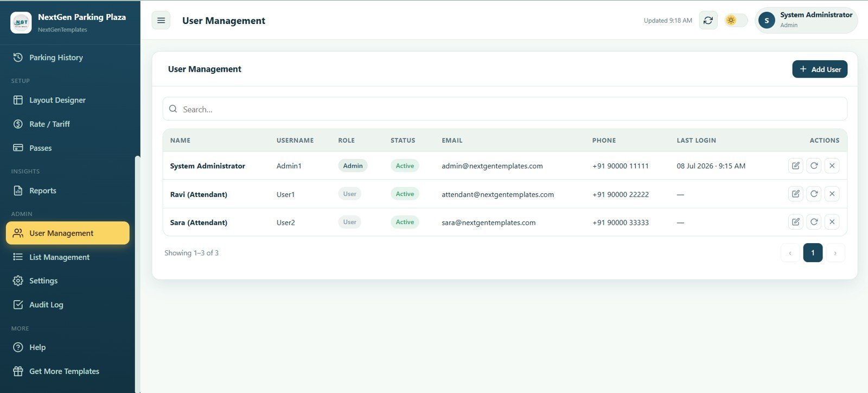Click the Get More Templates gift icon

click(x=18, y=371)
